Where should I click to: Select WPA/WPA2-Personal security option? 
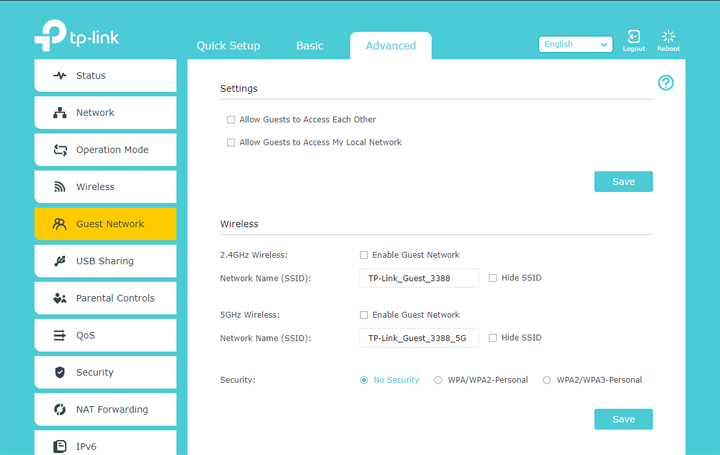pos(438,380)
